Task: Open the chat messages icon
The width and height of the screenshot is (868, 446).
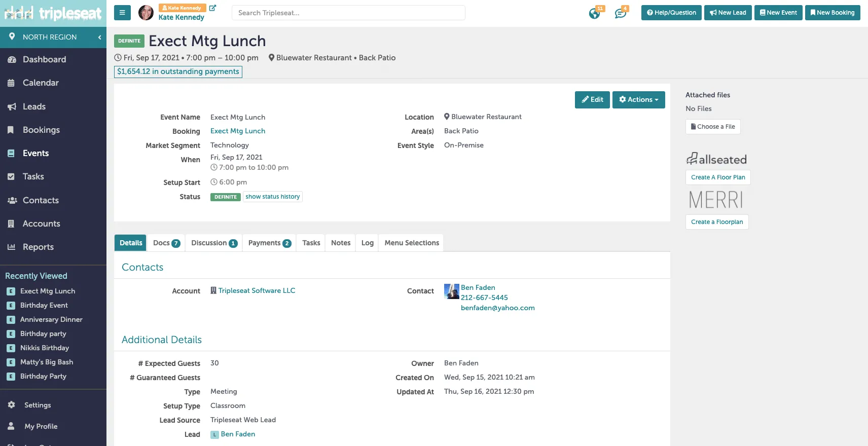Action: [x=621, y=13]
